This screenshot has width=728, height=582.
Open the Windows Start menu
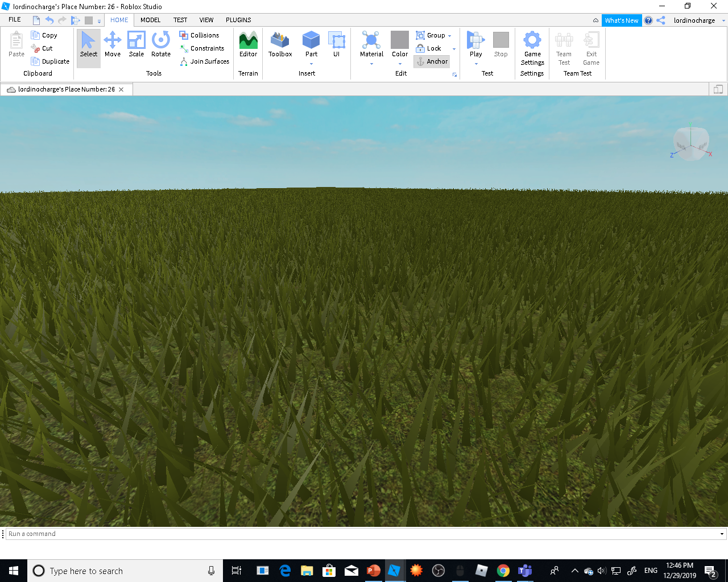pos(14,571)
